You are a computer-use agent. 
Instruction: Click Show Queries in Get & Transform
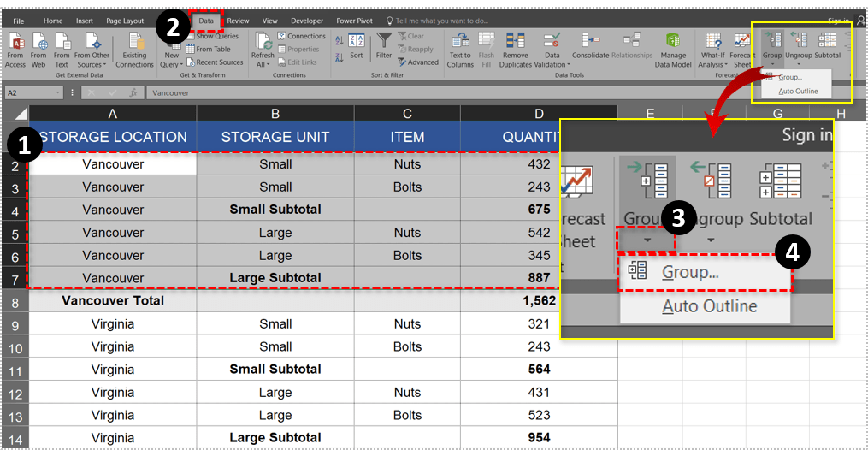[x=216, y=37]
